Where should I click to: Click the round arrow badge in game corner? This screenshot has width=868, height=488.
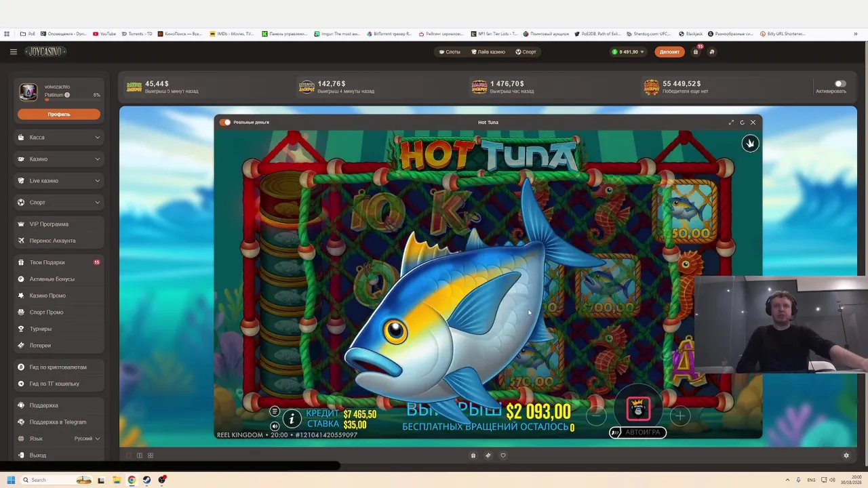tap(750, 143)
